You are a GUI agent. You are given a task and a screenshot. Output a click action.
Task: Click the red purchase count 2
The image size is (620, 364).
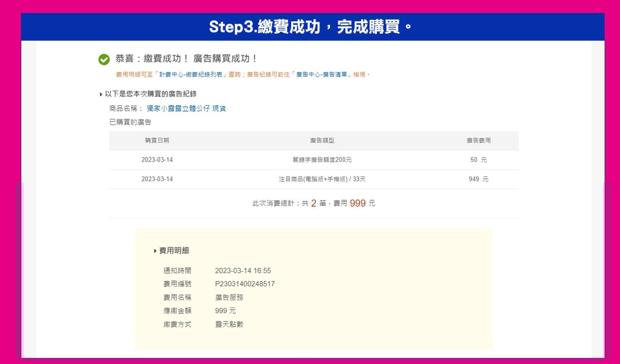coord(313,203)
